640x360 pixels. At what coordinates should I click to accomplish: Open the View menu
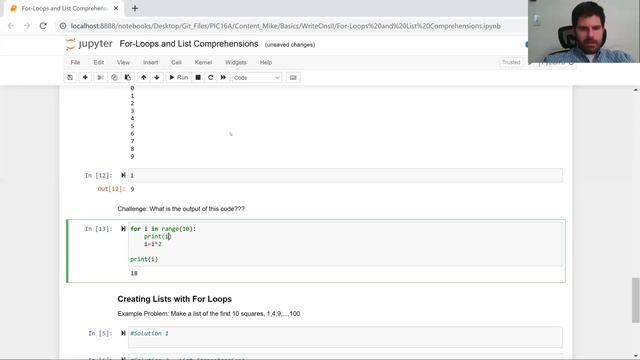pyautogui.click(x=123, y=62)
